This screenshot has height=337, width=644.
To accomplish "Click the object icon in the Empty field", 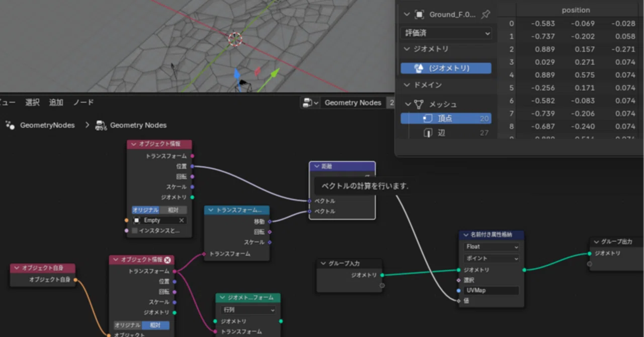I will (x=137, y=220).
